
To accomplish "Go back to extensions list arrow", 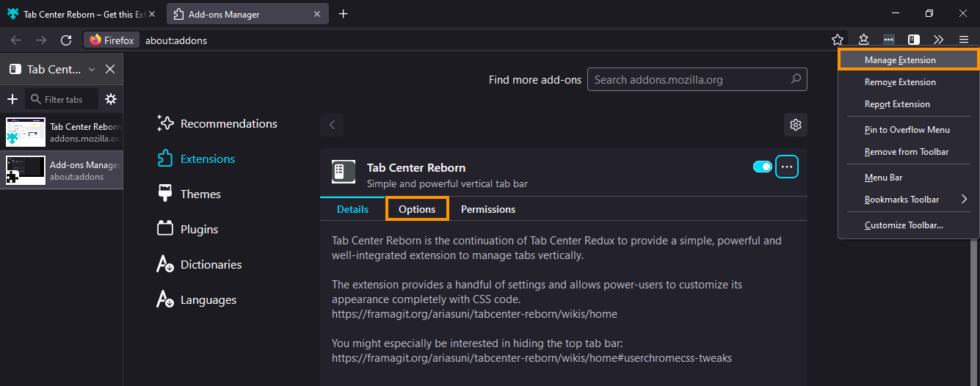I will pos(332,125).
